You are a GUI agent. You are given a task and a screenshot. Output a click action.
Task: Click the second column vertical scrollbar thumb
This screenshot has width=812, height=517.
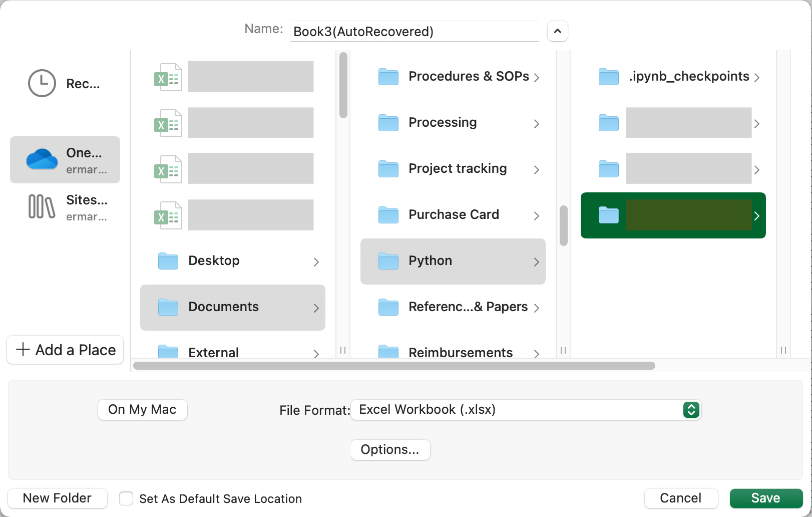point(563,225)
